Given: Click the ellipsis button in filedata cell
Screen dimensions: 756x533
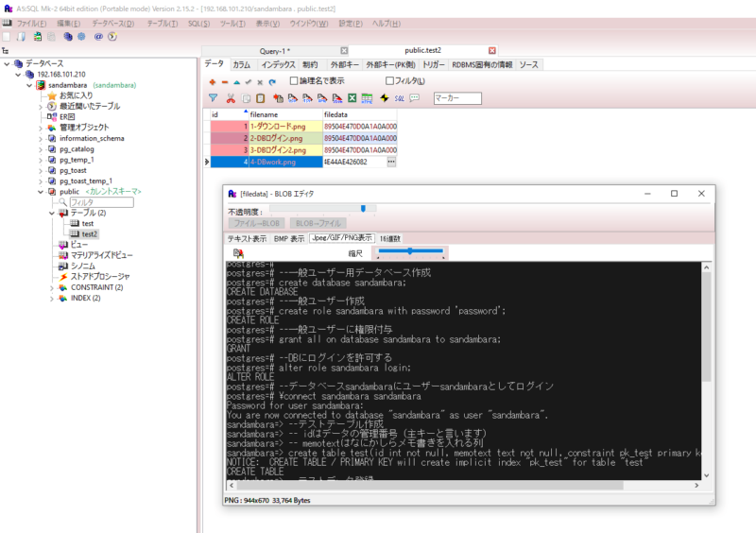Looking at the screenshot, I should click(391, 162).
